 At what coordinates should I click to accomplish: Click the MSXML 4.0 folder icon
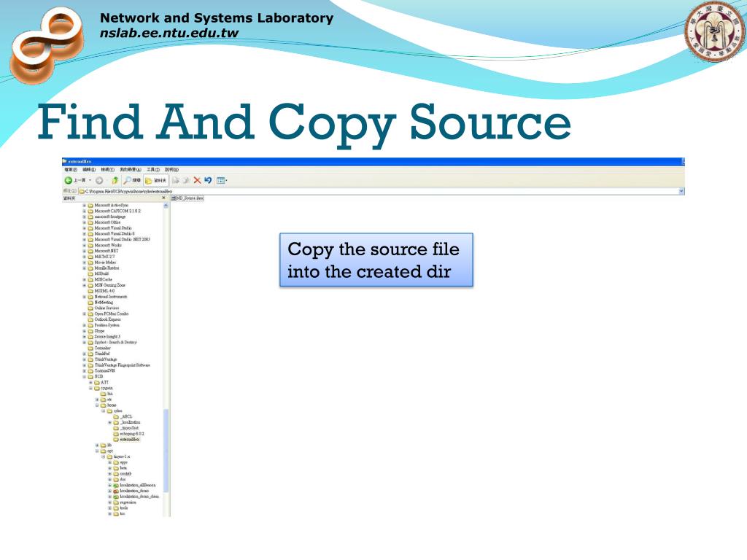click(90, 291)
